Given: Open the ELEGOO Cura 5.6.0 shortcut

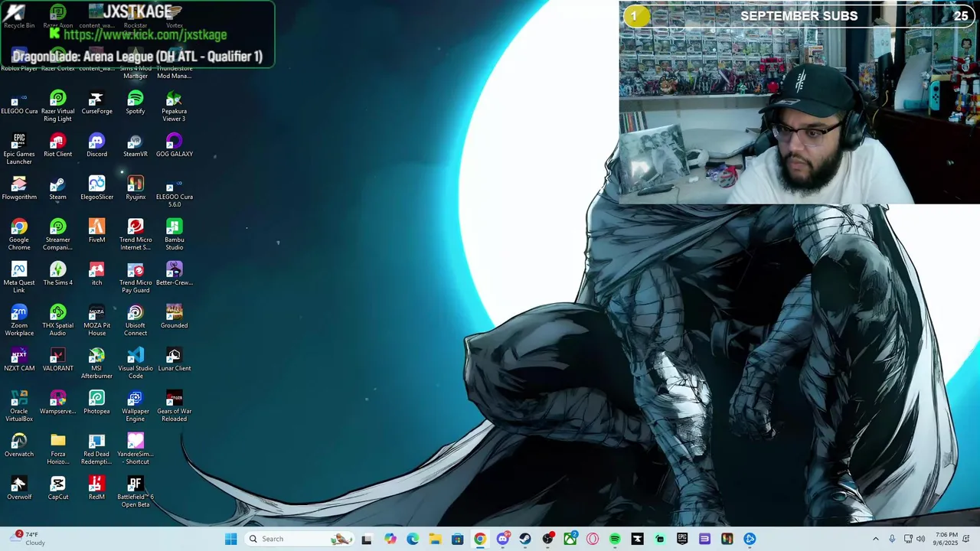Looking at the screenshot, I should pos(174,192).
